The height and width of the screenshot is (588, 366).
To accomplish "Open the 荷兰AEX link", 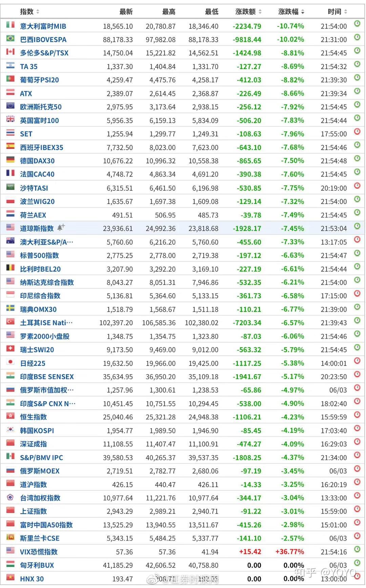I will [x=33, y=215].
